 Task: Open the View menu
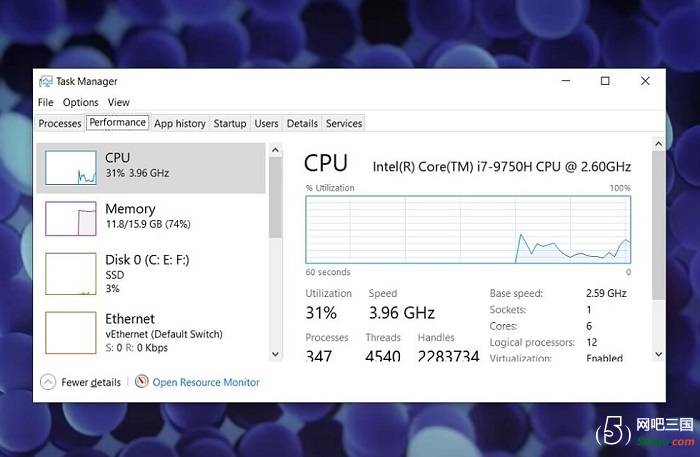119,102
